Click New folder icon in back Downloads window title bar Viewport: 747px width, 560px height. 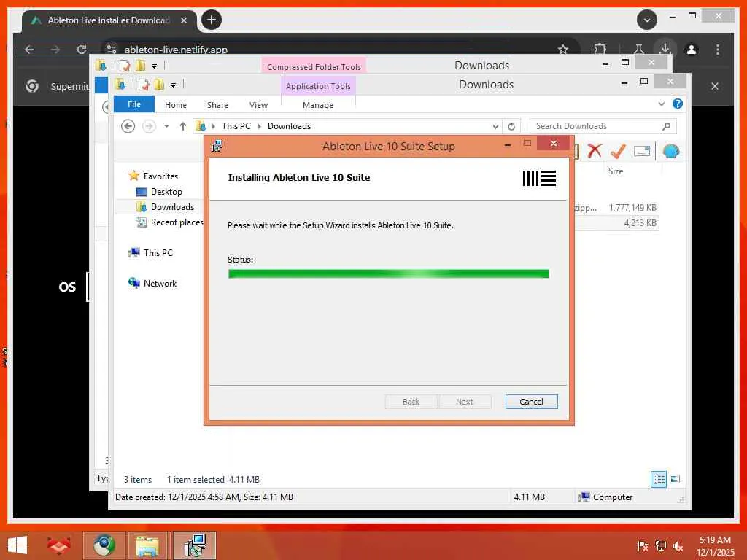click(141, 65)
